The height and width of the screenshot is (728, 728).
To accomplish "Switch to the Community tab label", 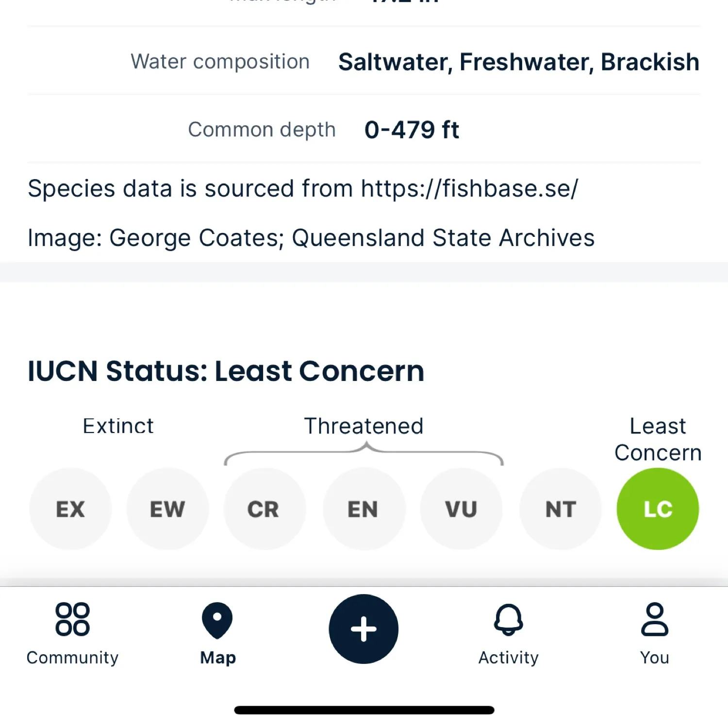I will (x=72, y=658).
